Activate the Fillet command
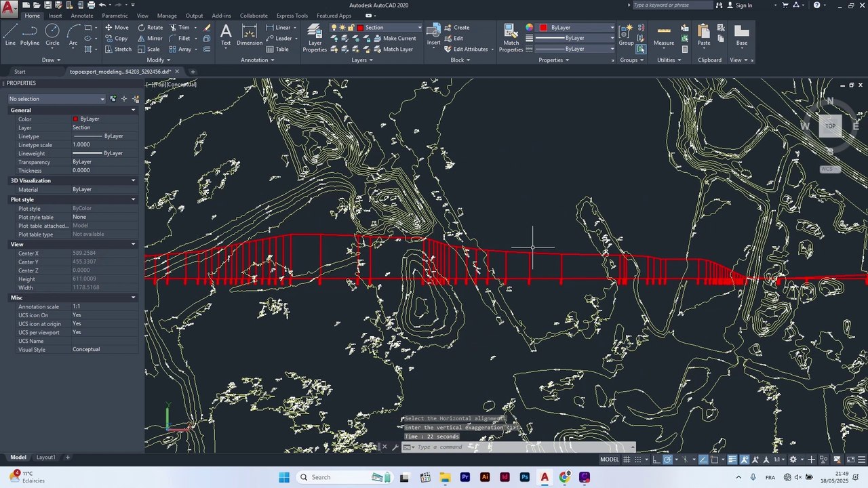This screenshot has width=868, height=488. pos(180,39)
